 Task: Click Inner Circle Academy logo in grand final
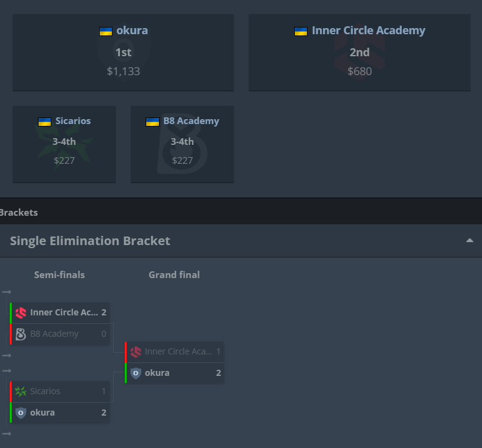pos(136,351)
